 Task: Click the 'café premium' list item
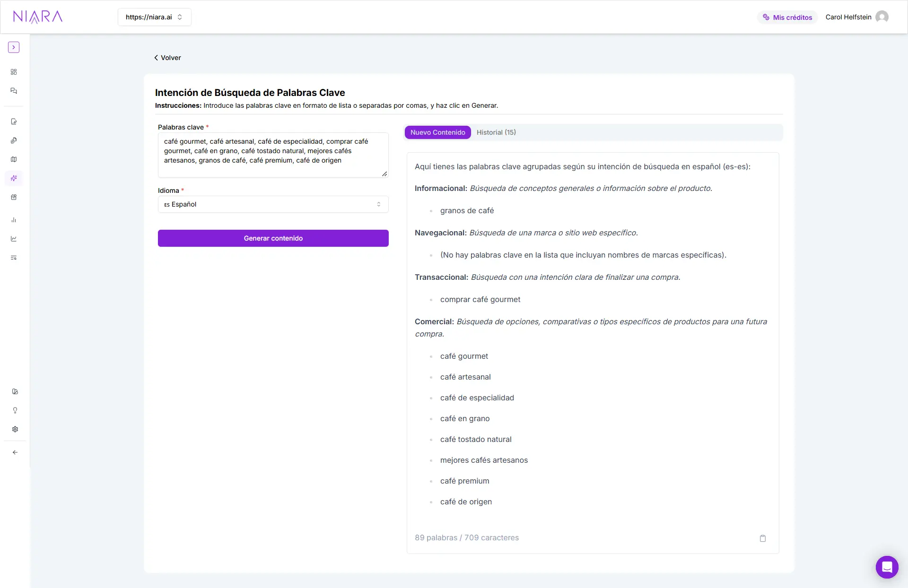click(x=464, y=481)
